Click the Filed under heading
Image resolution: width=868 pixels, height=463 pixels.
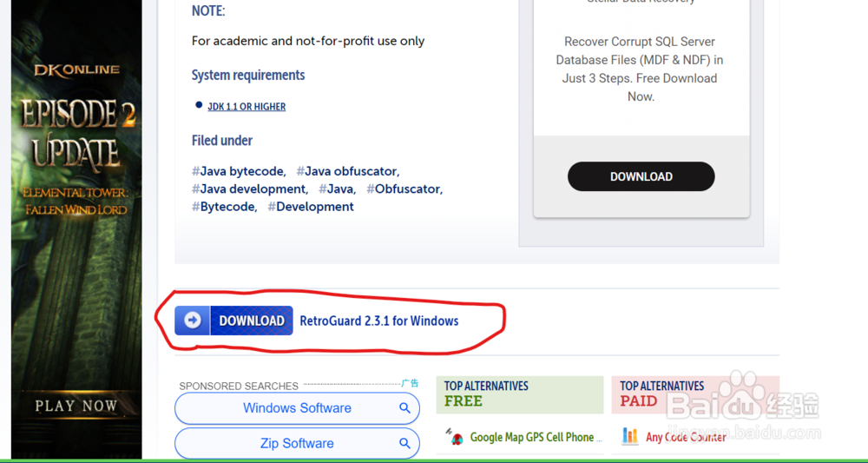tap(222, 140)
